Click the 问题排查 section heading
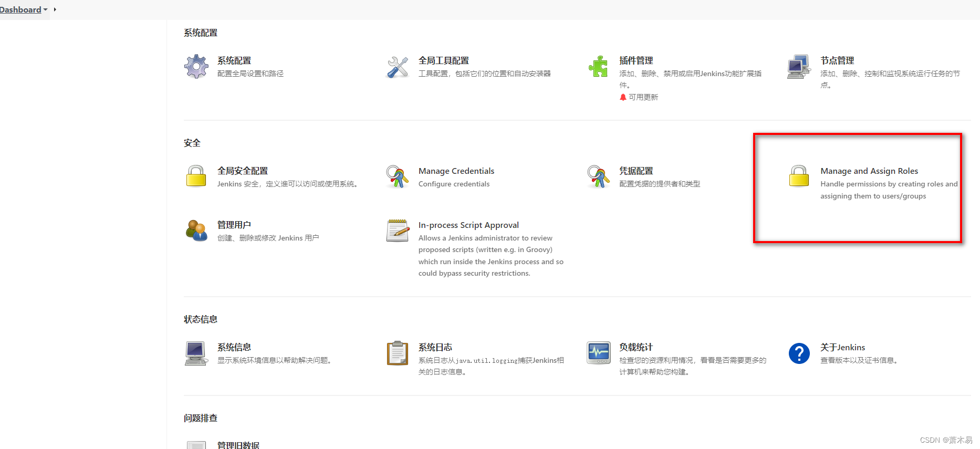The height and width of the screenshot is (449, 980). pyautogui.click(x=201, y=418)
